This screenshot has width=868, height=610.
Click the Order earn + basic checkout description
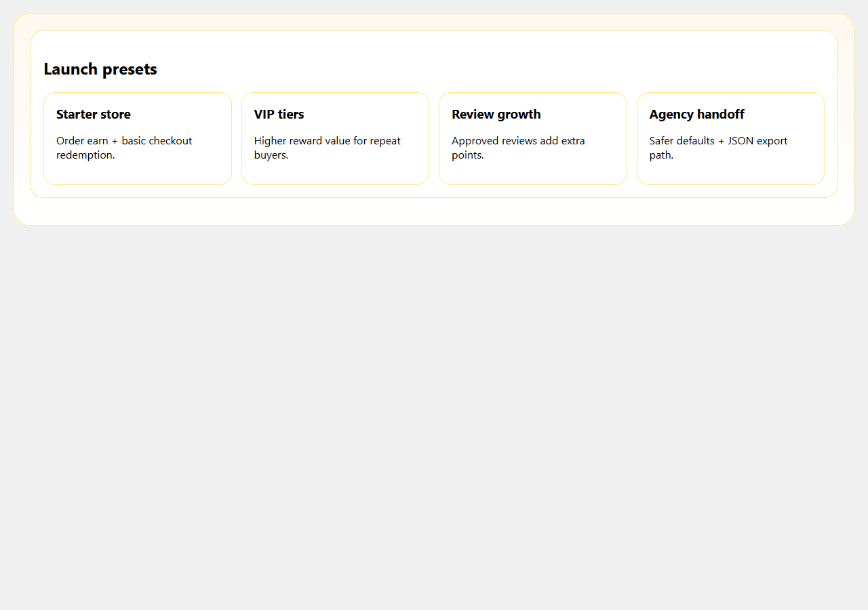(124, 148)
